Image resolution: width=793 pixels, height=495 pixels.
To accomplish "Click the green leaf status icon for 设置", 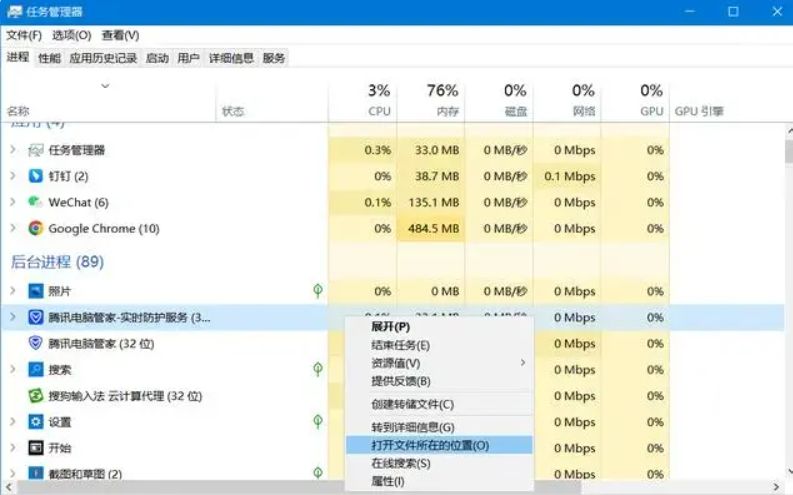I will tap(318, 421).
